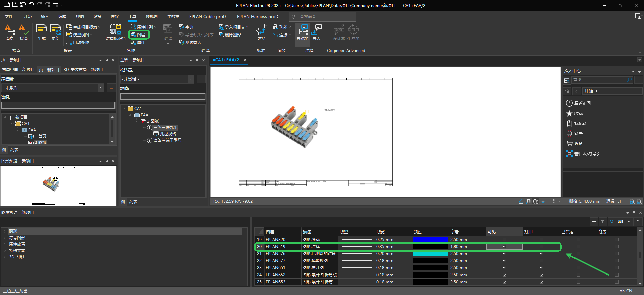Click the cyan color swatch for EPLAN576

point(430,254)
